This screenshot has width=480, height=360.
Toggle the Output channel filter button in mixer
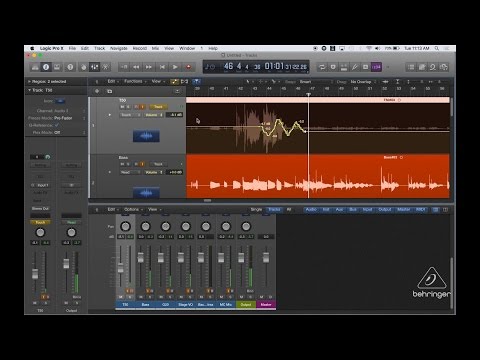coord(384,210)
